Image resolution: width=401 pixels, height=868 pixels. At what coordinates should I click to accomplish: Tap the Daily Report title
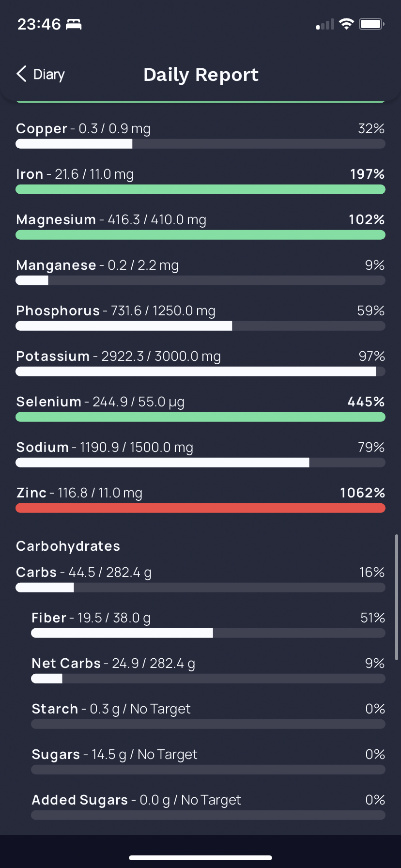coord(201,75)
